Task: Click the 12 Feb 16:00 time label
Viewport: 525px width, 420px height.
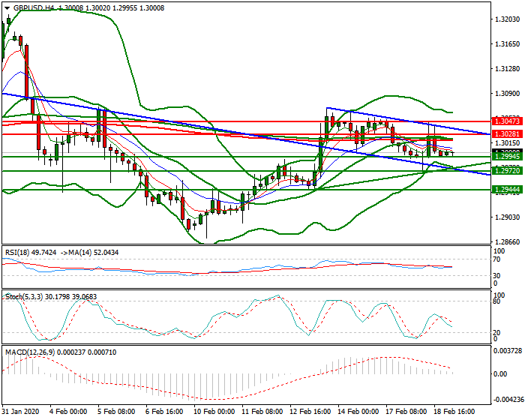Action: pyautogui.click(x=310, y=411)
